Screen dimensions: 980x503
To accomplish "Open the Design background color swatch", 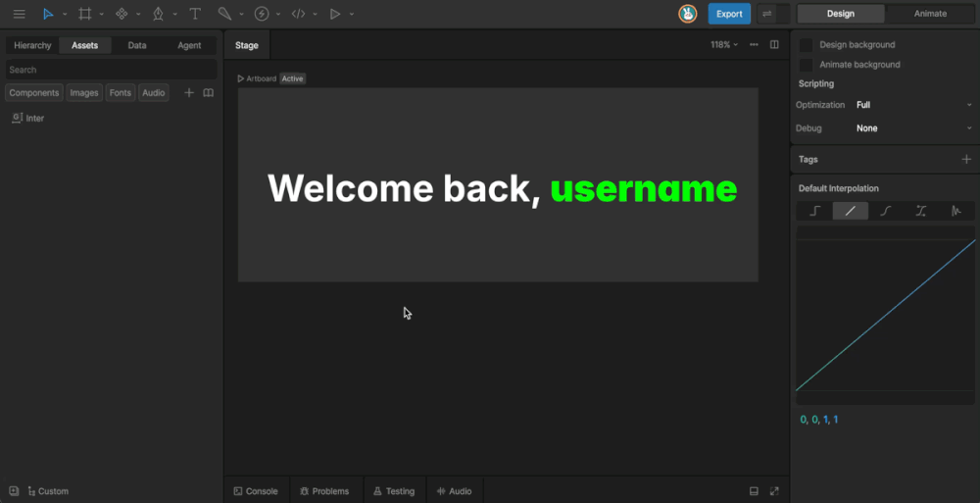I will point(807,45).
